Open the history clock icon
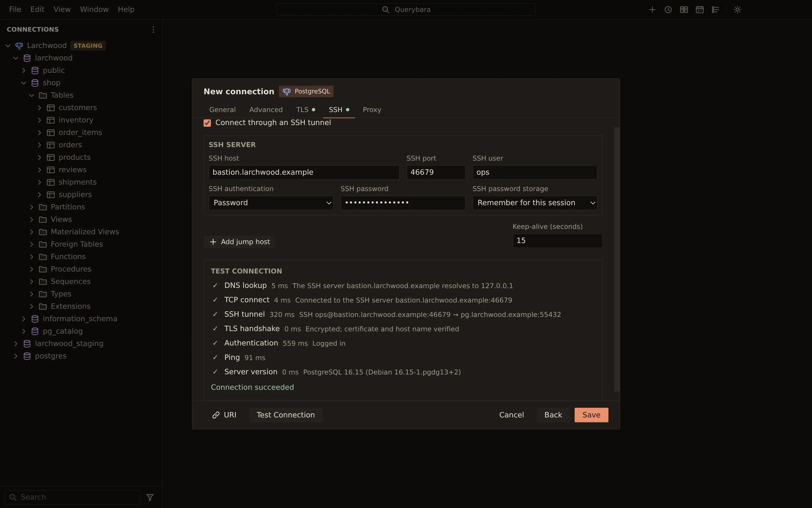Screen dimensions: 812x508 click(668, 9)
